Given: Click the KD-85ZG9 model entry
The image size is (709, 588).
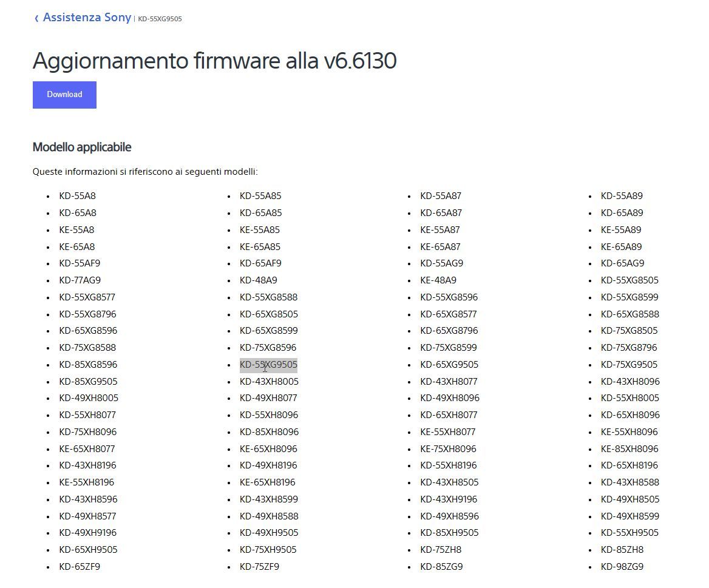Looking at the screenshot, I should [x=441, y=567].
